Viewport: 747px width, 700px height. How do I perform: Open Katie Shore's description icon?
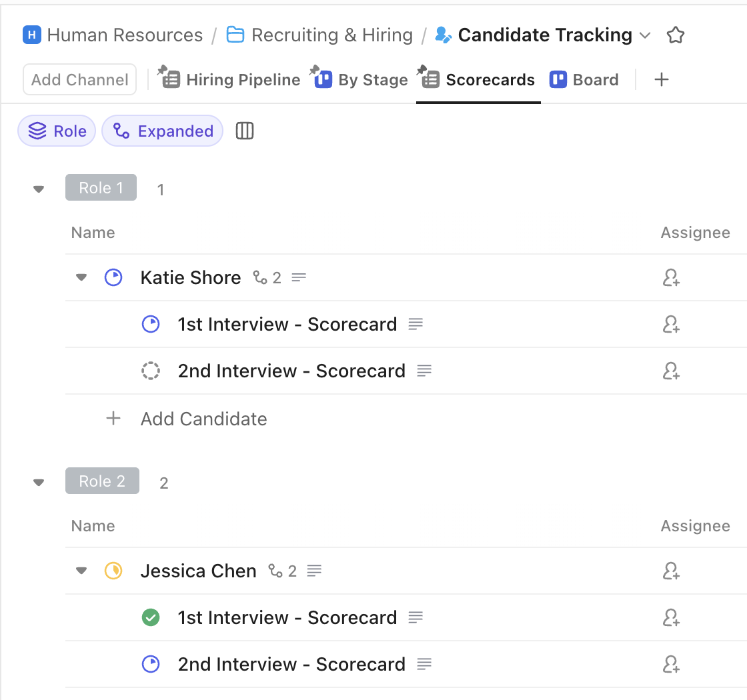tap(299, 277)
